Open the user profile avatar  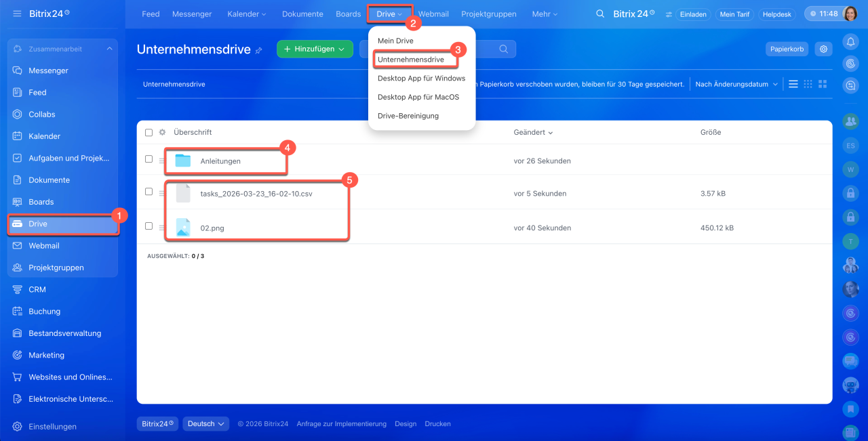pos(850,14)
